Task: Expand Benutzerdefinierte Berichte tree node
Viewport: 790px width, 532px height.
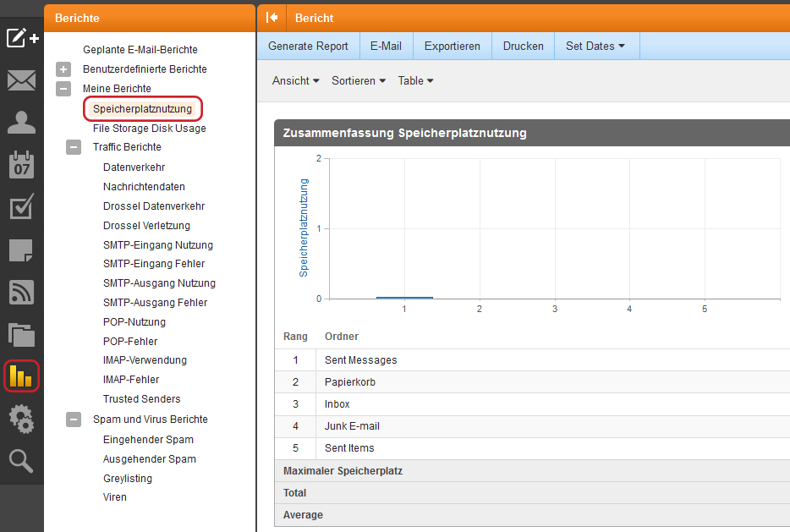Action: tap(63, 69)
